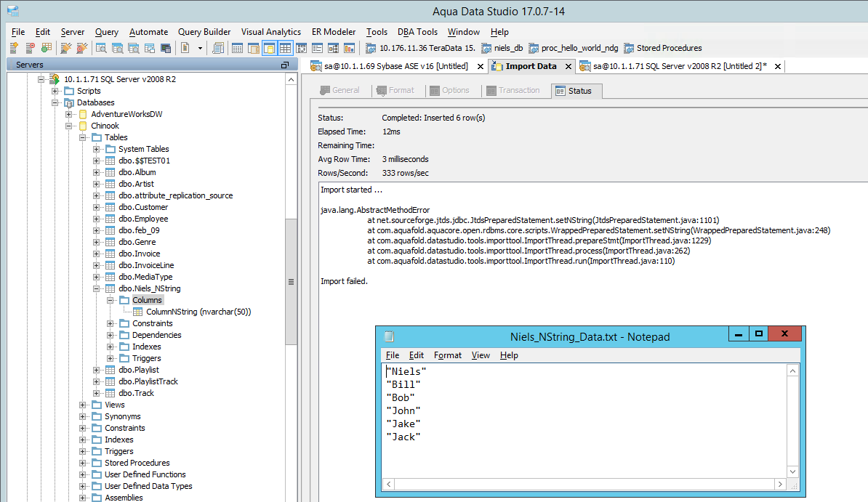Open the Server menu in the main menu bar
This screenshot has height=502, width=868.
(x=73, y=32)
